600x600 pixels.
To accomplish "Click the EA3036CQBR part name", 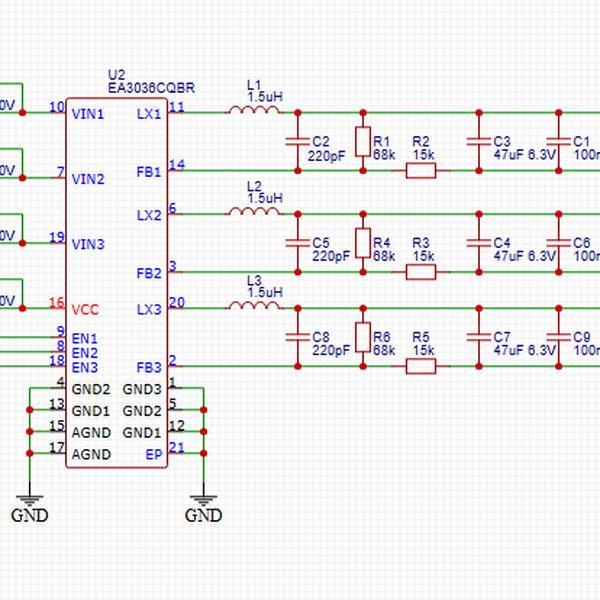I will coord(151,88).
